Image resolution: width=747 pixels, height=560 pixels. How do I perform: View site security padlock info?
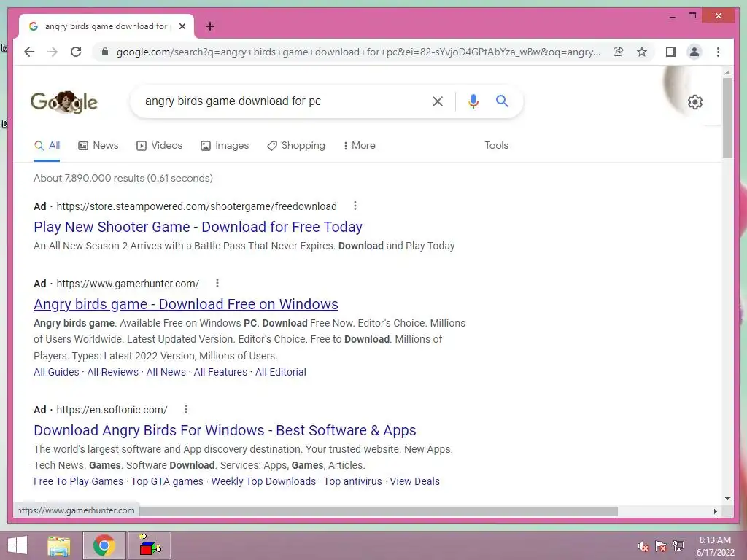105,52
